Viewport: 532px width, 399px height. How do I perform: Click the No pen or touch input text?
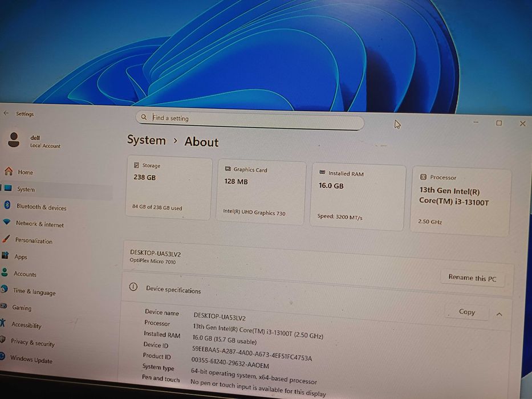click(258, 388)
